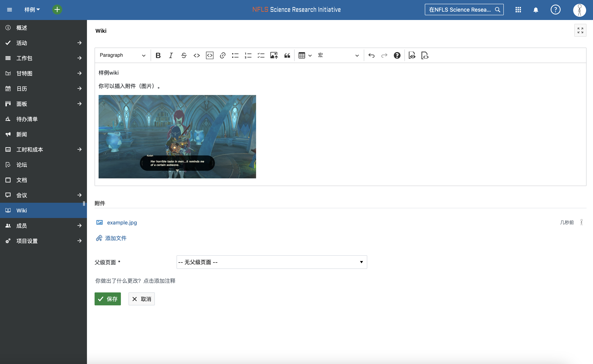Insert a block quote
Image resolution: width=593 pixels, height=364 pixels.
pyautogui.click(x=287, y=56)
